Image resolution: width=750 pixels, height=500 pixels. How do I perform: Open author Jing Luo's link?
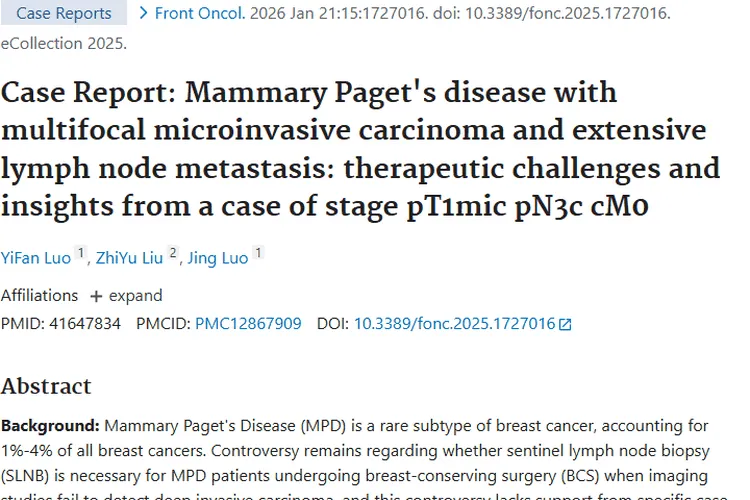pyautogui.click(x=218, y=258)
